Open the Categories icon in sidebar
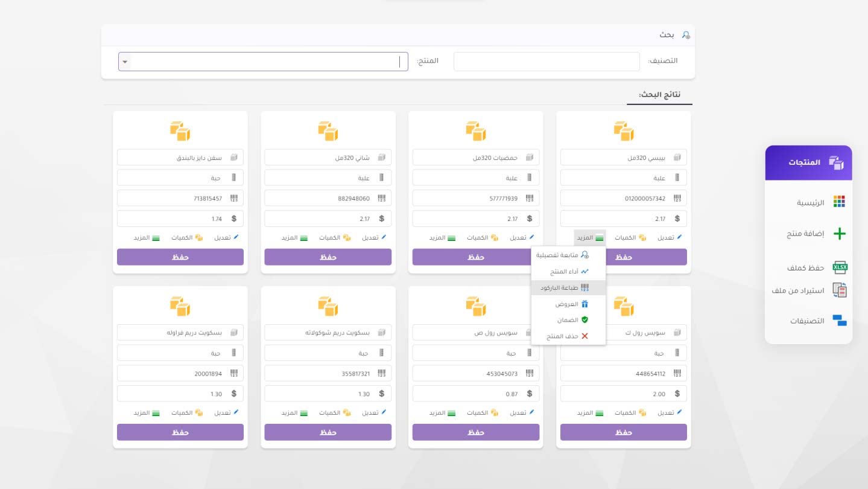 tap(839, 321)
